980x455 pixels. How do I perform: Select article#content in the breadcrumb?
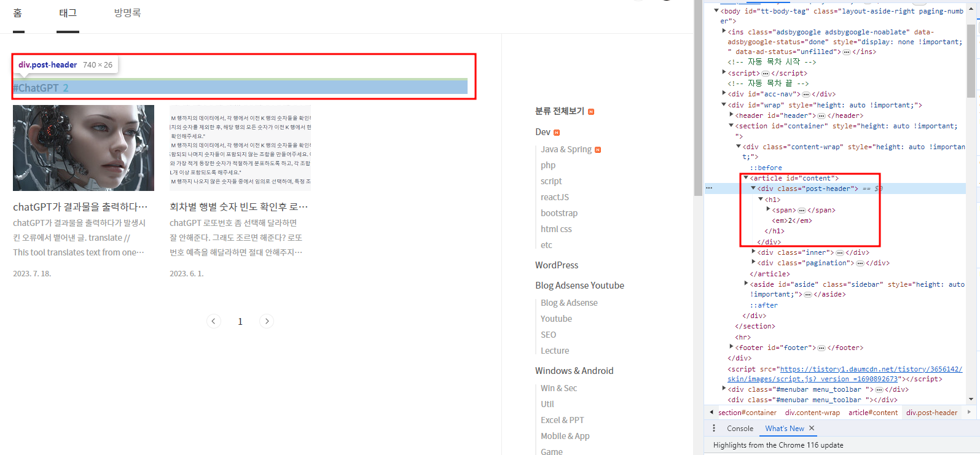coord(873,413)
